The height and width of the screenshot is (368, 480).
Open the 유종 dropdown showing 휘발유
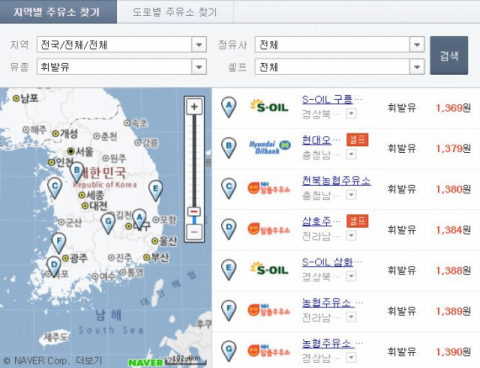pos(122,67)
